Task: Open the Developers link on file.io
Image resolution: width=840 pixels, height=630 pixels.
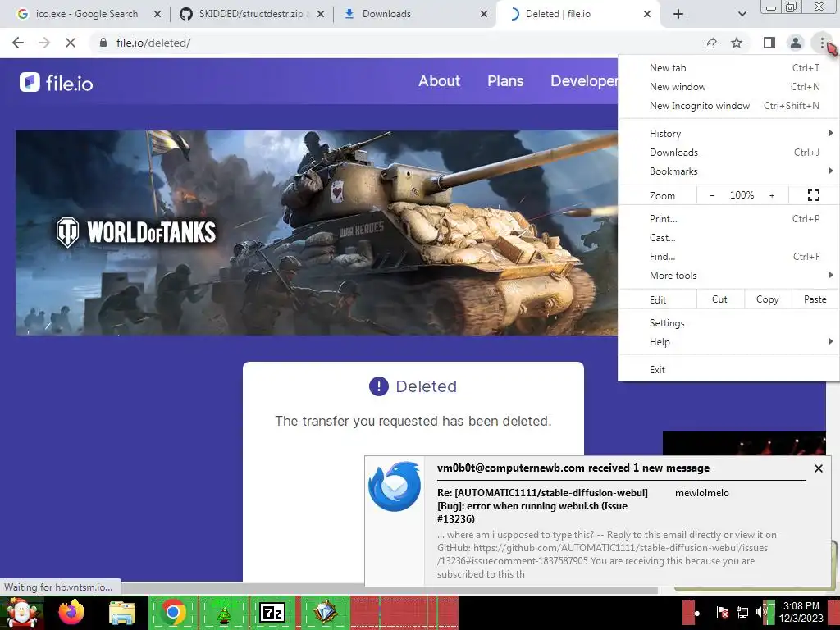Action: click(x=584, y=81)
